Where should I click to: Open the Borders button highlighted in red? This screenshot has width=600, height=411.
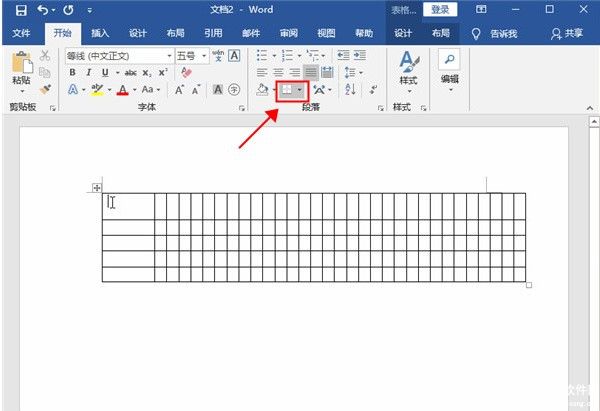click(286, 90)
